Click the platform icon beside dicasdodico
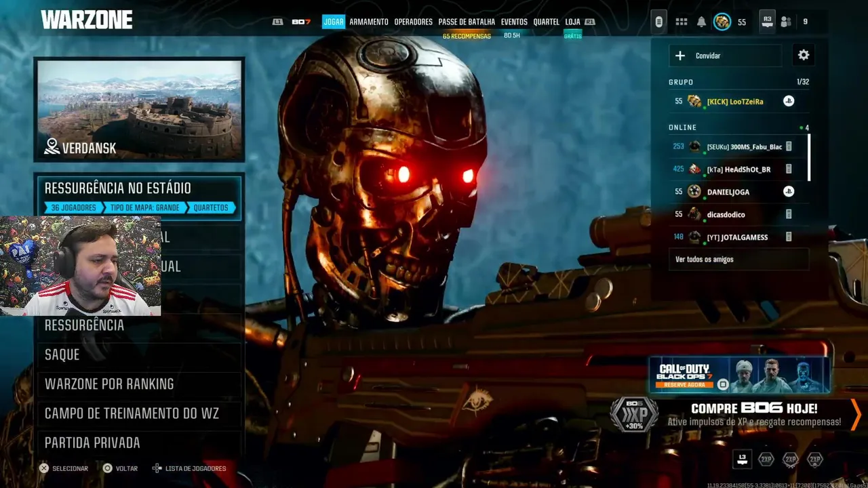The height and width of the screenshot is (488, 868). pos(789,214)
